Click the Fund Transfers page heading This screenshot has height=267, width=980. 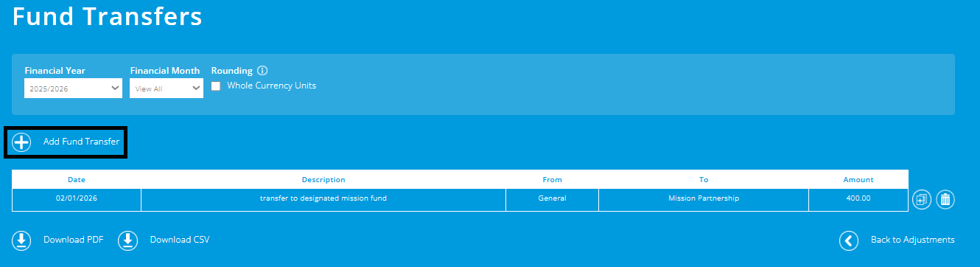pyautogui.click(x=108, y=16)
